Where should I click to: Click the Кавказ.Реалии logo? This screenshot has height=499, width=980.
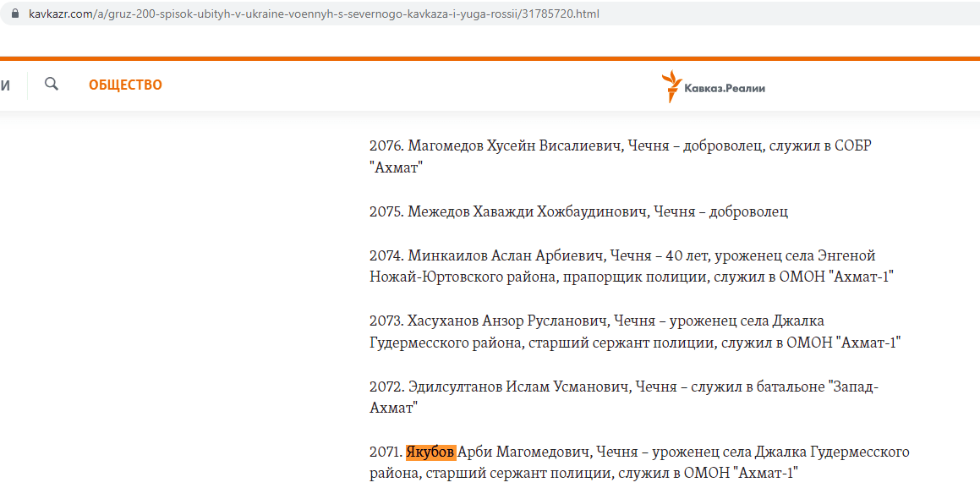713,87
